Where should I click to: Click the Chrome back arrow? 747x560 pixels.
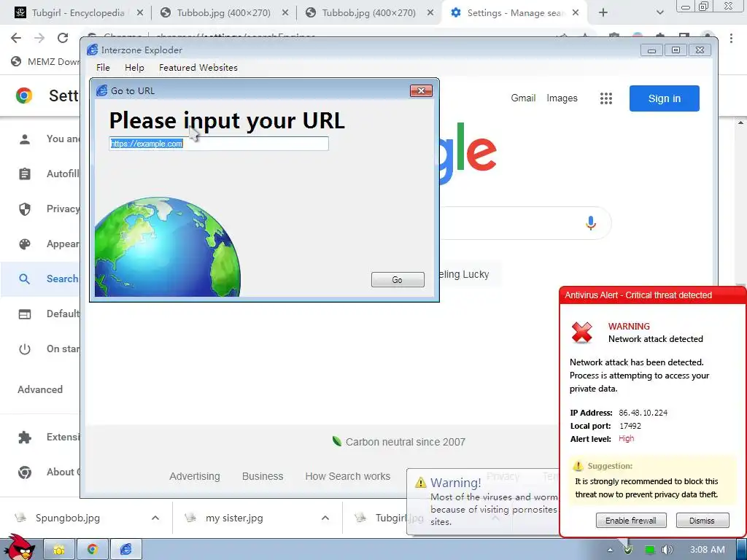pos(16,38)
